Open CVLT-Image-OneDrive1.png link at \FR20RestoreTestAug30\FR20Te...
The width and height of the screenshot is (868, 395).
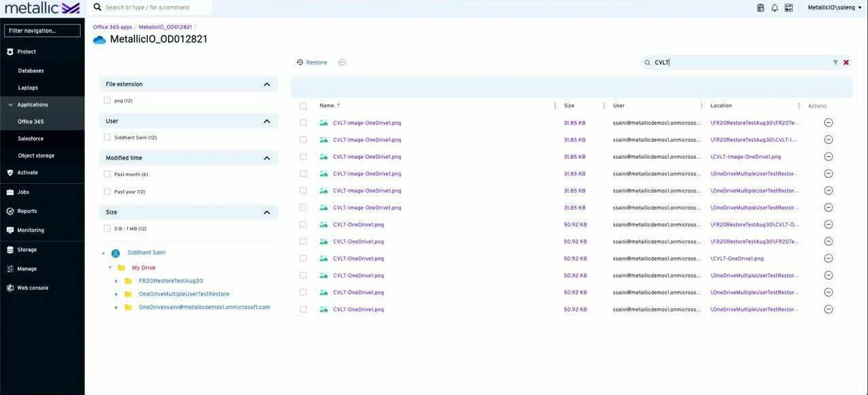point(367,123)
